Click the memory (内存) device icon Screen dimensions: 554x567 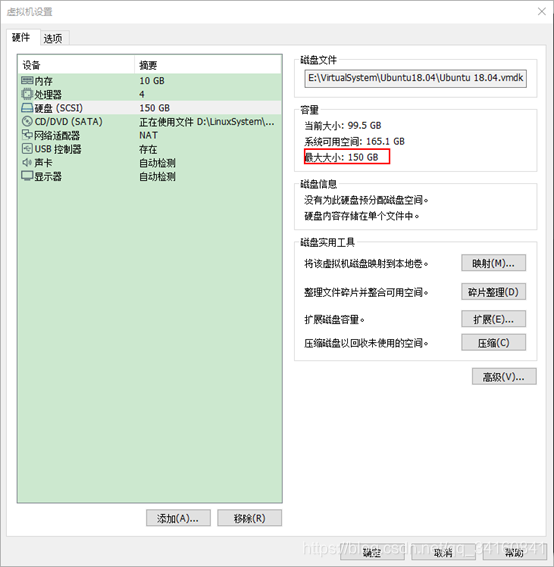27,80
